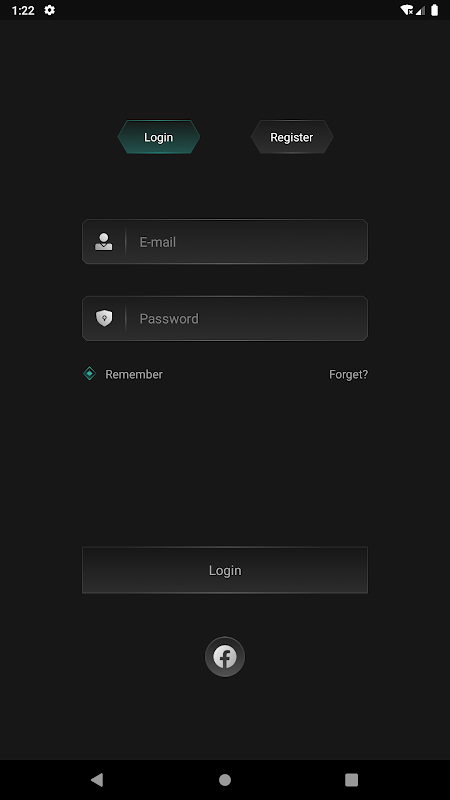Click the user avatar icon beside E-mail
450x800 pixels.
[104, 241]
